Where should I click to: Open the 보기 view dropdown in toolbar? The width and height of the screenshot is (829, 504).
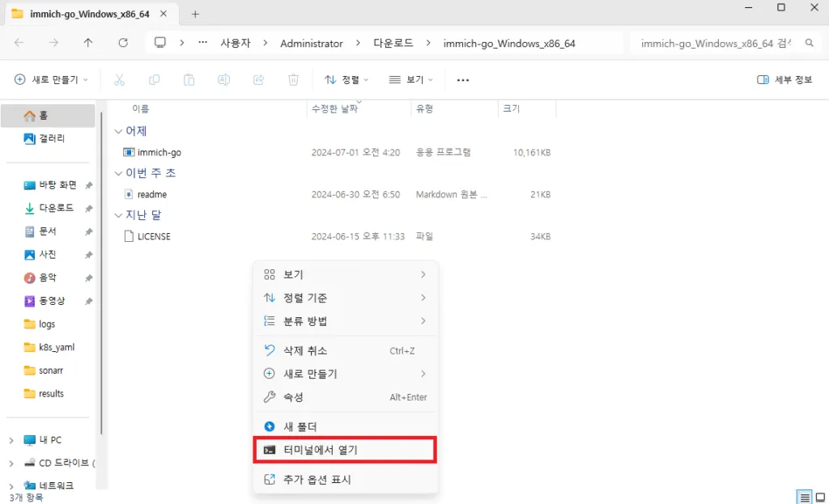click(411, 80)
